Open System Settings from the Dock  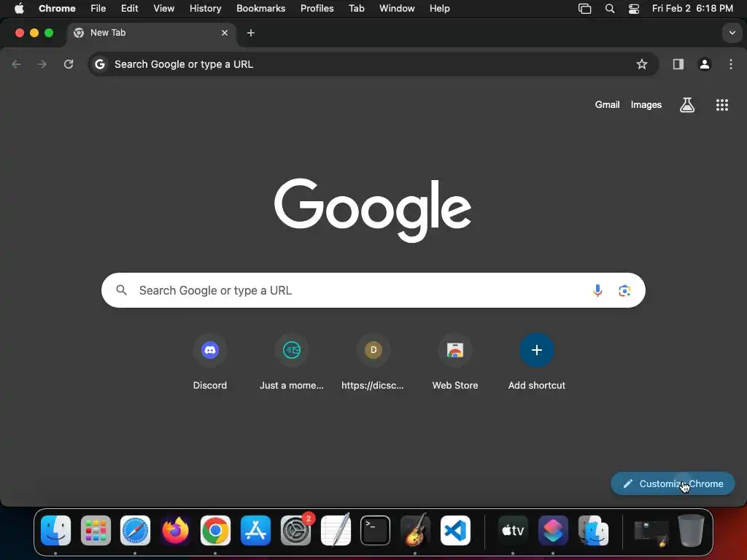(x=295, y=531)
